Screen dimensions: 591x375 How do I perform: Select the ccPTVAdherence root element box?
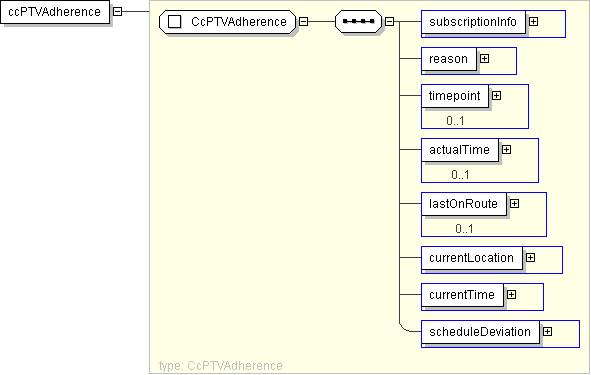click(x=55, y=12)
